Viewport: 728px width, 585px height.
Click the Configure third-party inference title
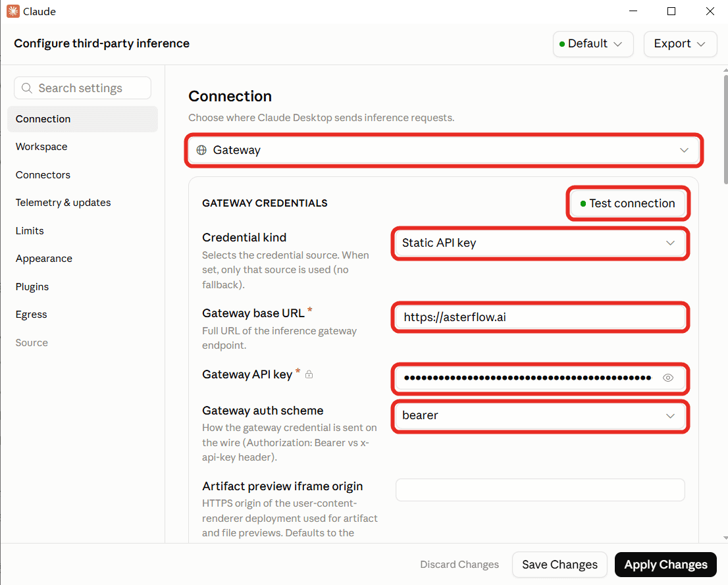point(101,43)
